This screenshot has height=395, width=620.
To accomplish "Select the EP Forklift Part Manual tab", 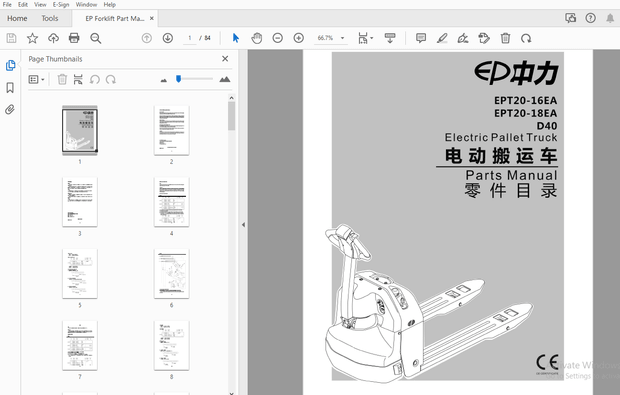I will 115,18.
